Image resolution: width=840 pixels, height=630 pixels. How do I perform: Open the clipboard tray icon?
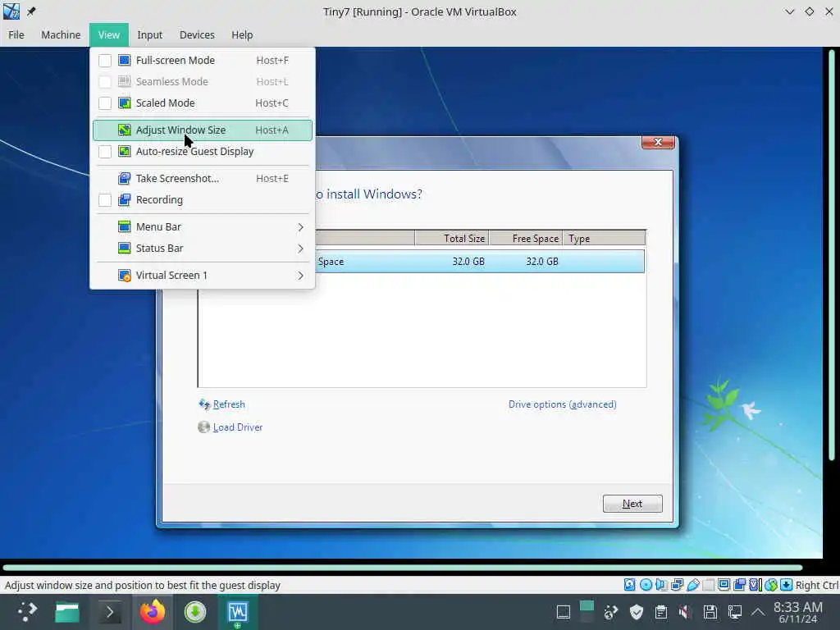661,612
